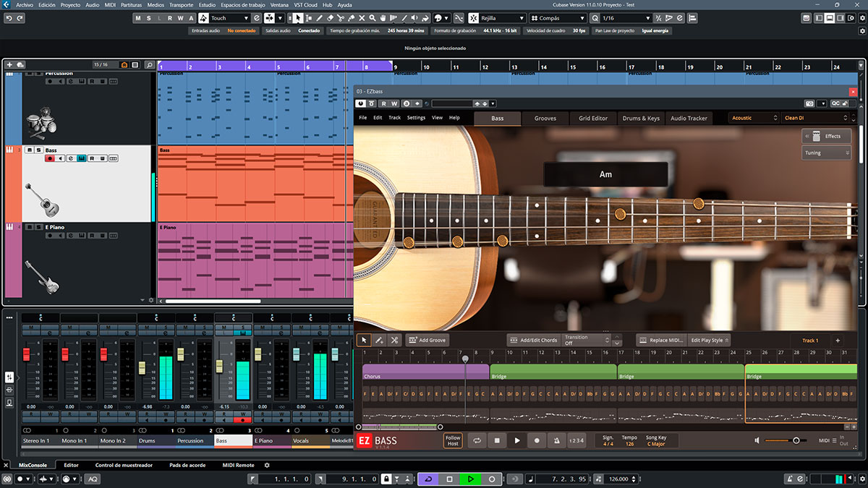The width and height of the screenshot is (868, 488).
Task: Click the Bass channel fader in MixConsole
Action: tap(219, 366)
